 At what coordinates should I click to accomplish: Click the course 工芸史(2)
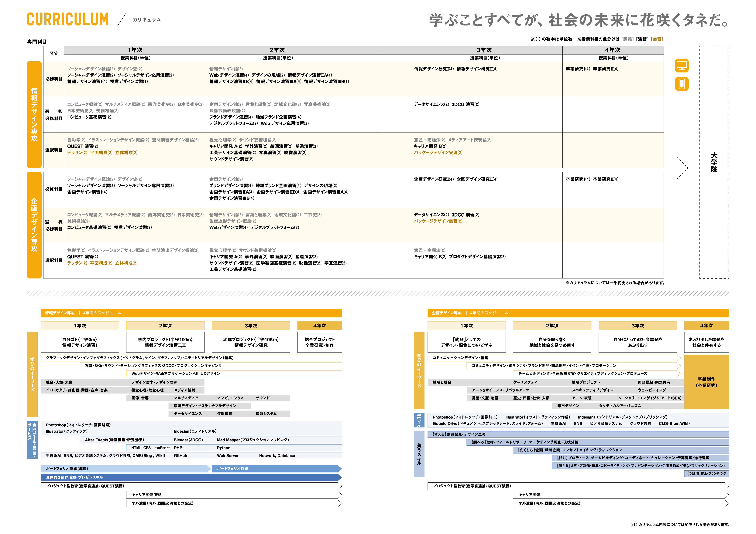click(x=312, y=215)
